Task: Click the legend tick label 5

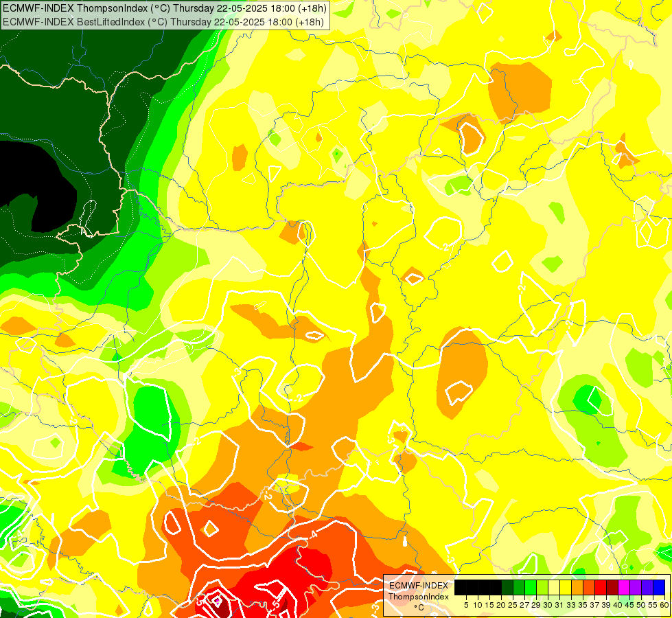Action: click(x=466, y=606)
